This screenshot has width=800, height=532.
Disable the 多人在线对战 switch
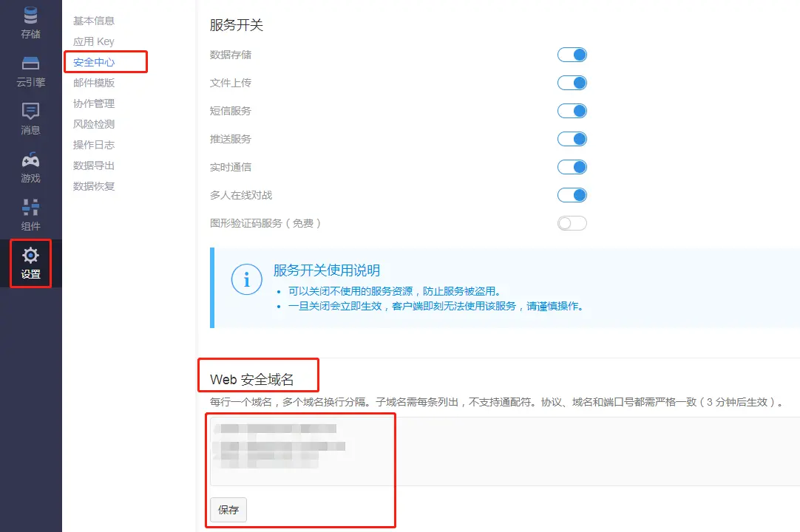(572, 195)
